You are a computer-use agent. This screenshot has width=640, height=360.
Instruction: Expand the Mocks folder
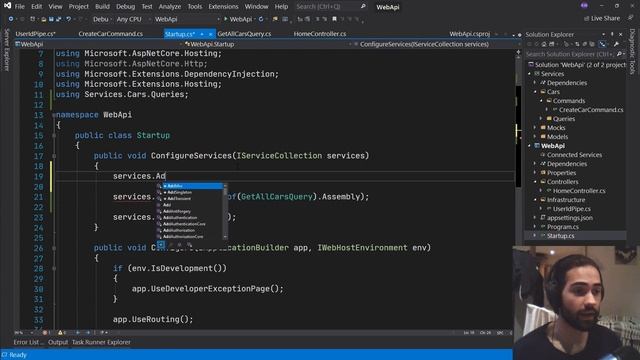[x=536, y=128]
